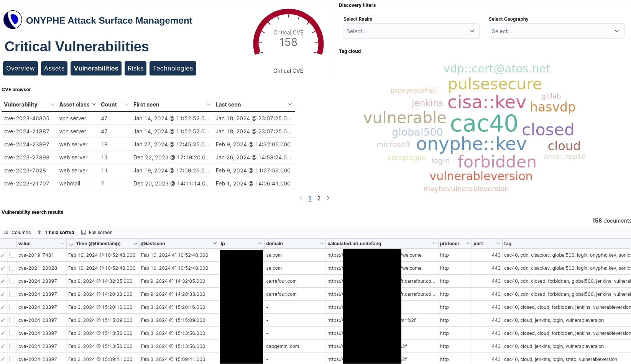The height and width of the screenshot is (364, 631).
Task: Tick checkbox for Feb 3 15:09:41 row
Action: tap(12, 359)
